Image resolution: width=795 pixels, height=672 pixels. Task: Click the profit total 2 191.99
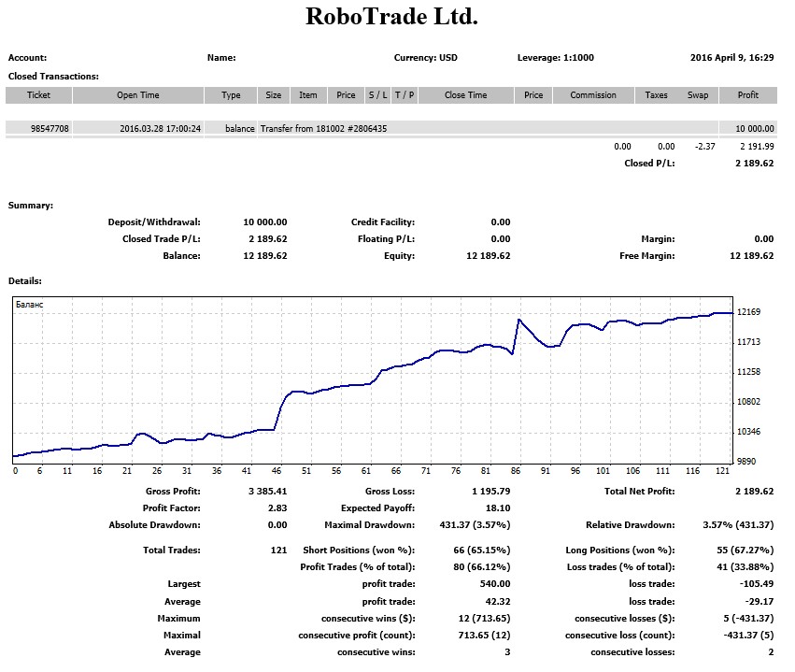tap(757, 147)
